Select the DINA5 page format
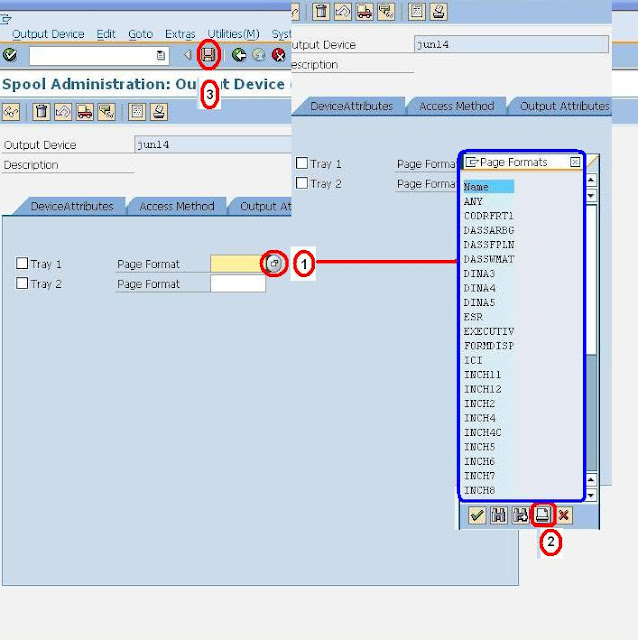 click(x=479, y=302)
